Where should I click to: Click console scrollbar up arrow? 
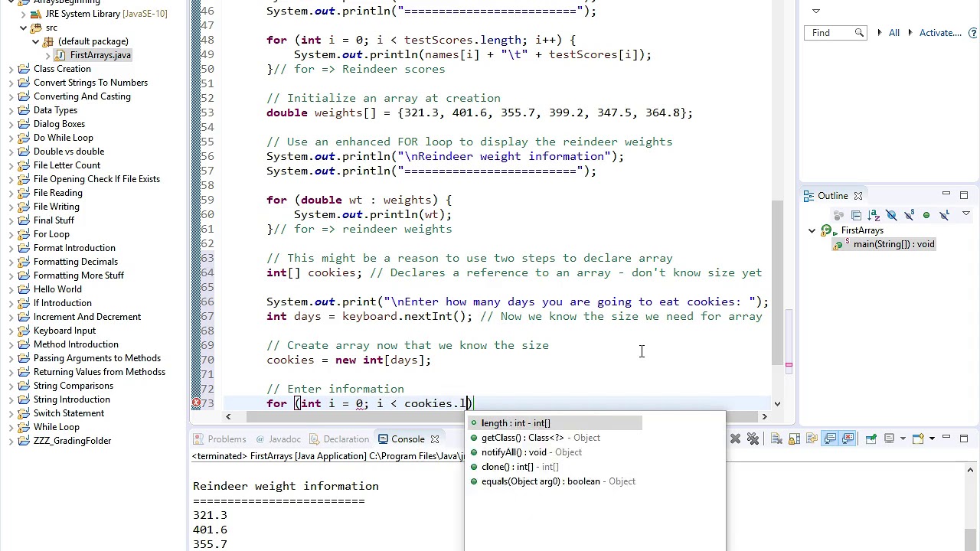[970, 470]
